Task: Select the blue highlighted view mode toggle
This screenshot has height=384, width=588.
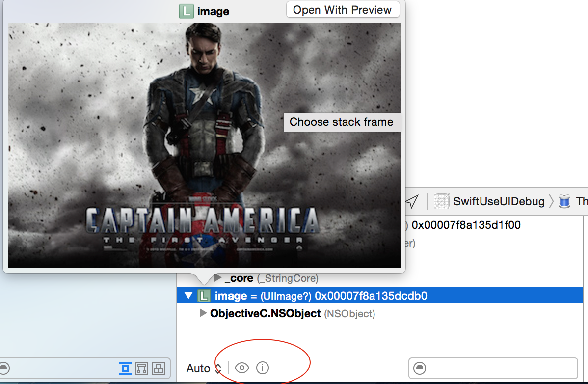Action: (x=125, y=368)
